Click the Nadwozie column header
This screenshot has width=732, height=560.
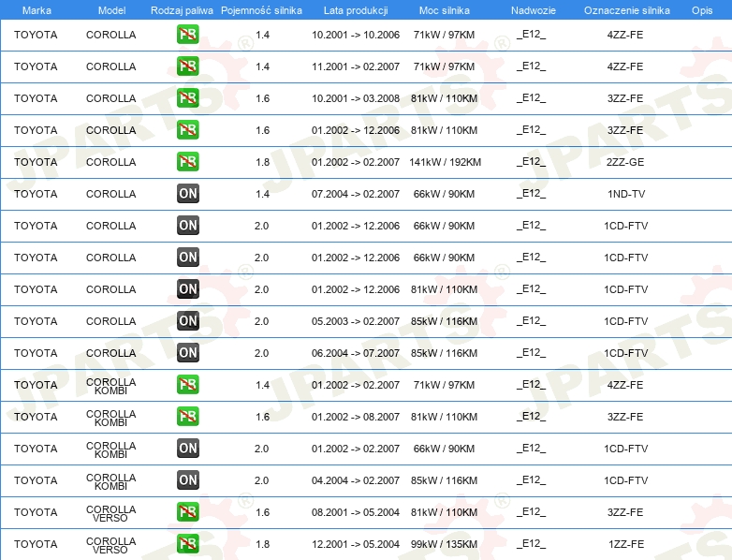point(534,10)
